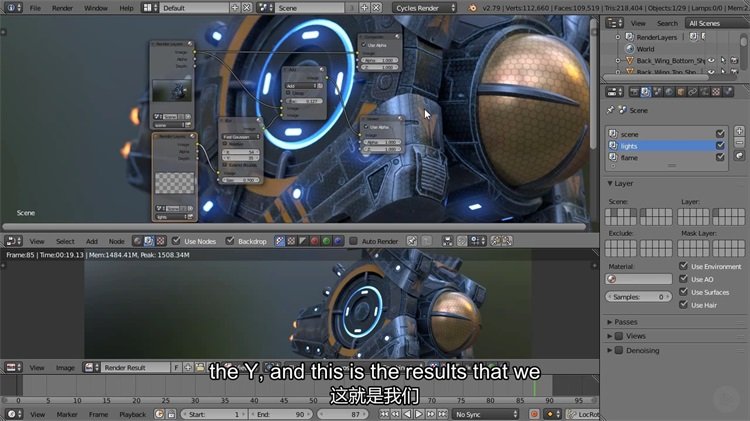This screenshot has height=421, width=750.
Task: Add a new screen layout with plus
Action: [234, 8]
